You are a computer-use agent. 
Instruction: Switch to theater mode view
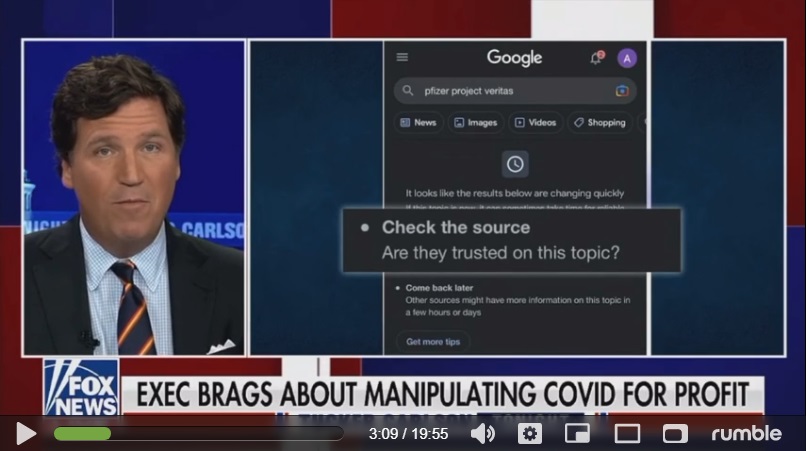(x=627, y=434)
